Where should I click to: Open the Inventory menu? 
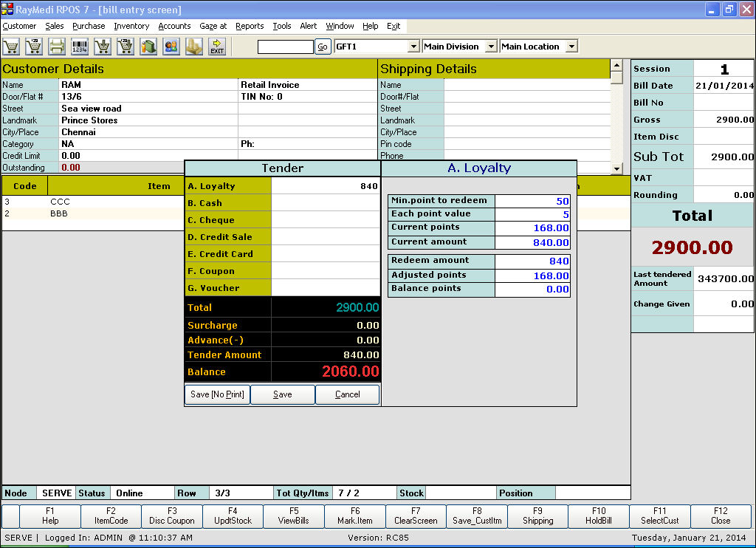tap(131, 26)
